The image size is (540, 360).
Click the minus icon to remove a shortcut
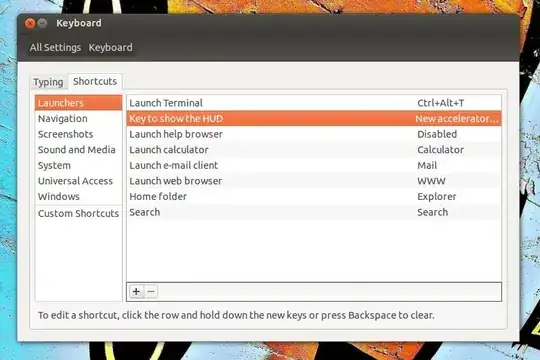151,291
